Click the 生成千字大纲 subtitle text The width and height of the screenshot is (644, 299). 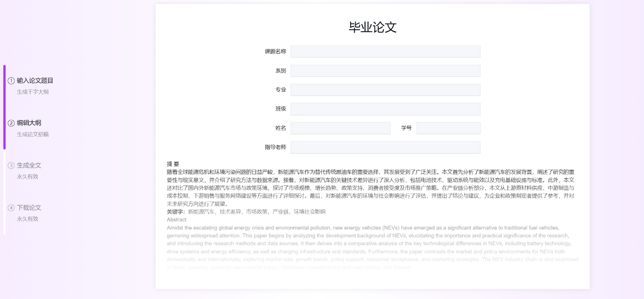pyautogui.click(x=33, y=92)
